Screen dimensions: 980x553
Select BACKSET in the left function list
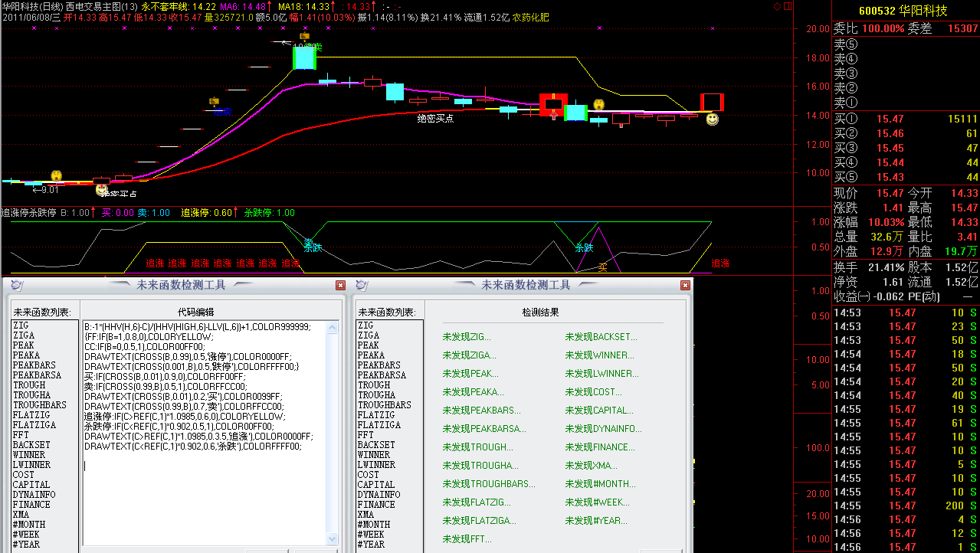coord(31,445)
